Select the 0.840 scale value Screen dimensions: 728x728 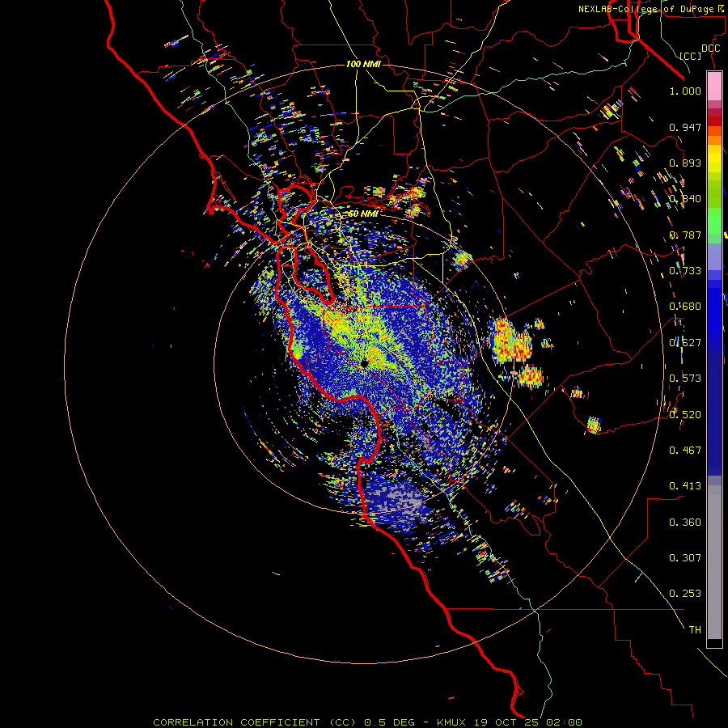pyautogui.click(x=685, y=199)
